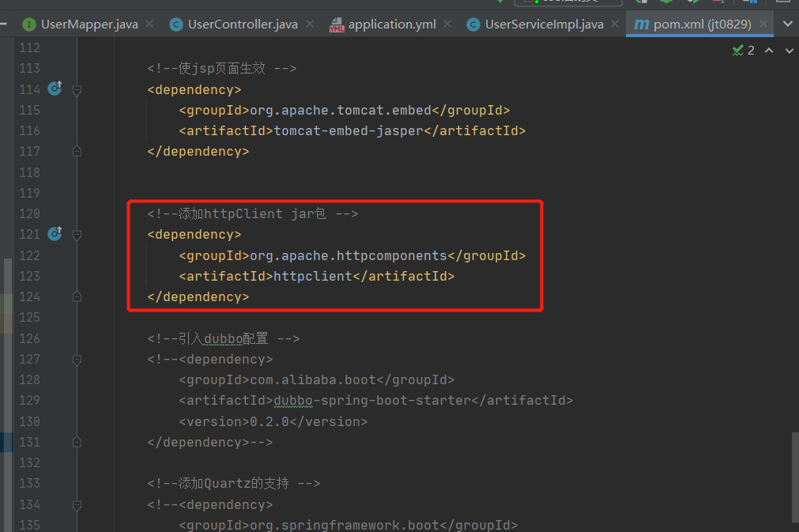The width and height of the screenshot is (799, 532).
Task: Click line number 120 in the gutter
Action: [x=29, y=213]
